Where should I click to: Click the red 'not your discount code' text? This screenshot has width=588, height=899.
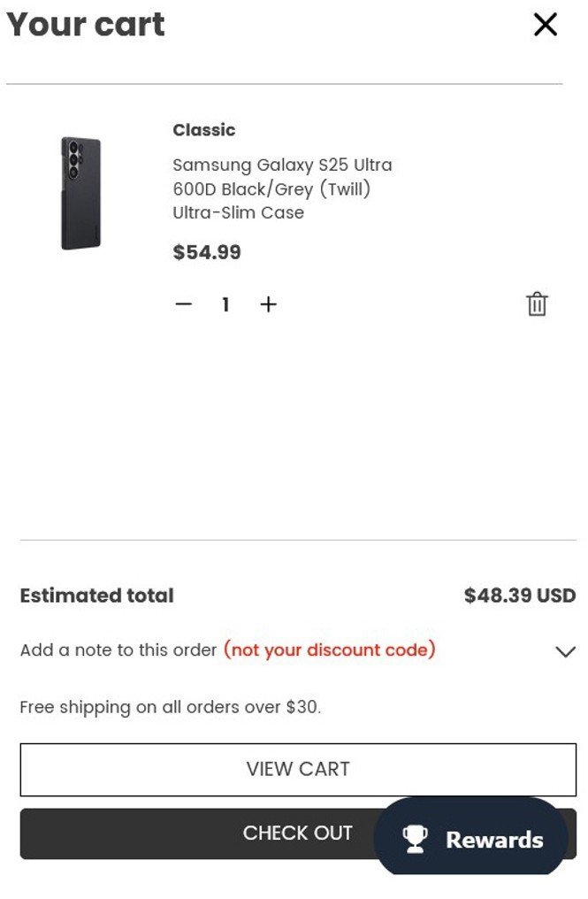tap(329, 650)
